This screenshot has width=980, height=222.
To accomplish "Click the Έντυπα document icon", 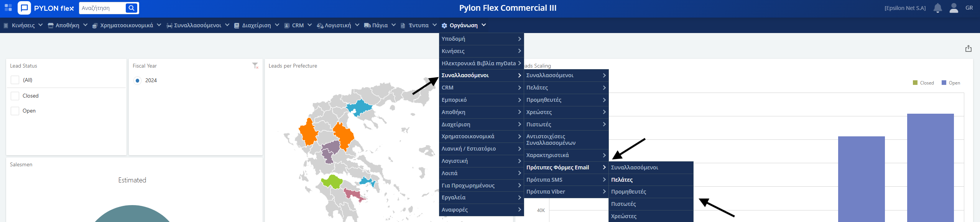I will pos(403,26).
